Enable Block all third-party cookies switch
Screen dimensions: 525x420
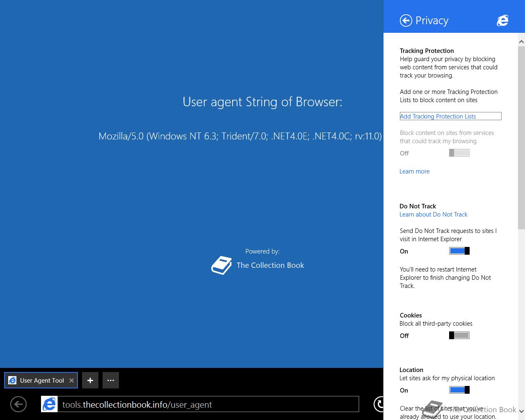click(x=459, y=335)
